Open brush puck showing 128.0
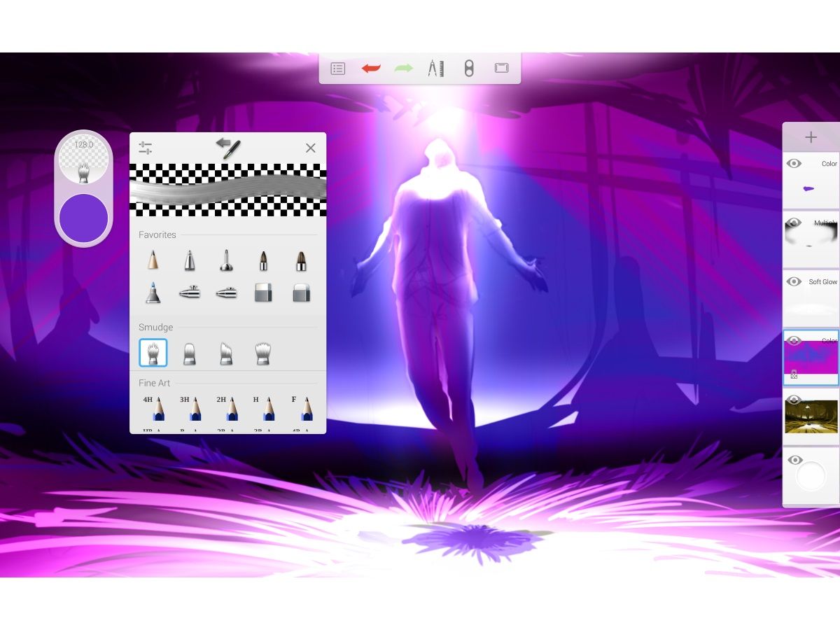 coord(83,160)
